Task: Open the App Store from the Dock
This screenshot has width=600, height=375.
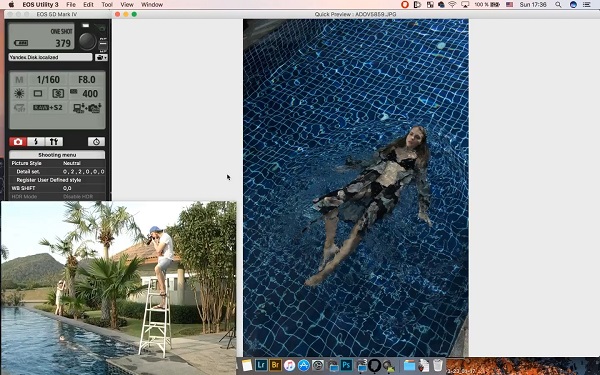Action: [x=303, y=365]
